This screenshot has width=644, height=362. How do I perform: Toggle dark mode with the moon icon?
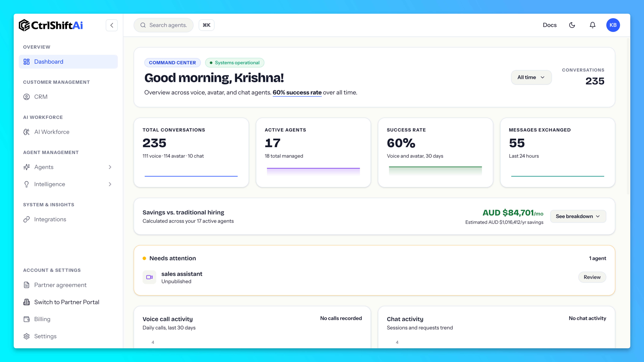tap(572, 25)
